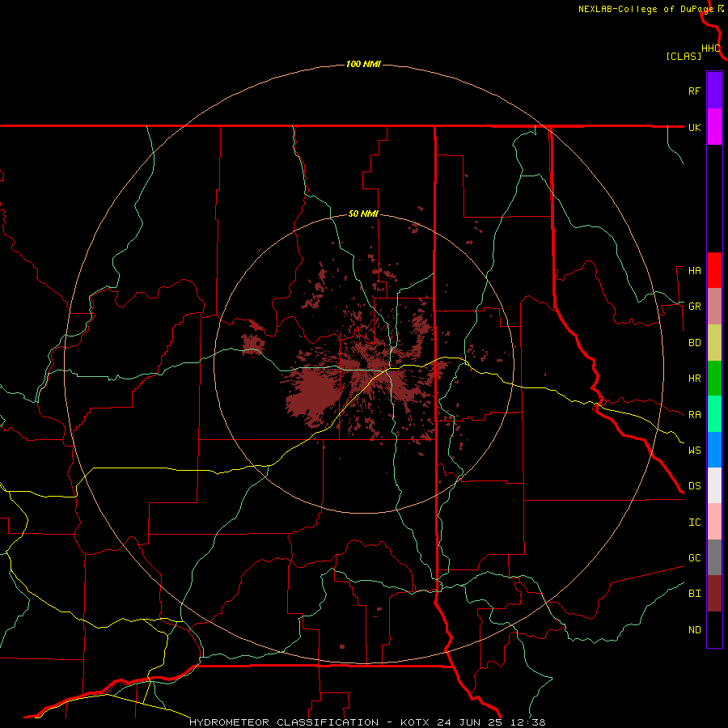
Task: Click the 'WS' legend label
Action: pyautogui.click(x=694, y=451)
